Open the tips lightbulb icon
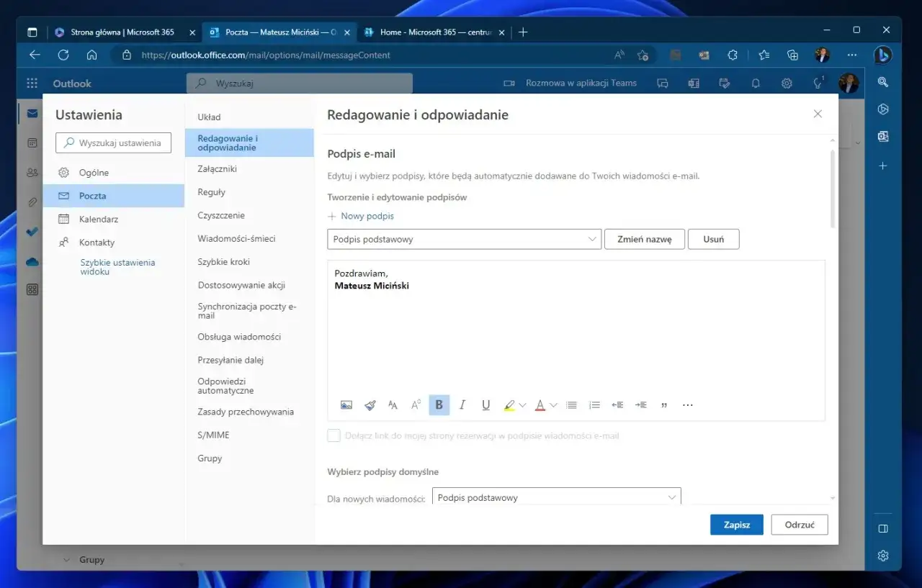 coord(818,83)
